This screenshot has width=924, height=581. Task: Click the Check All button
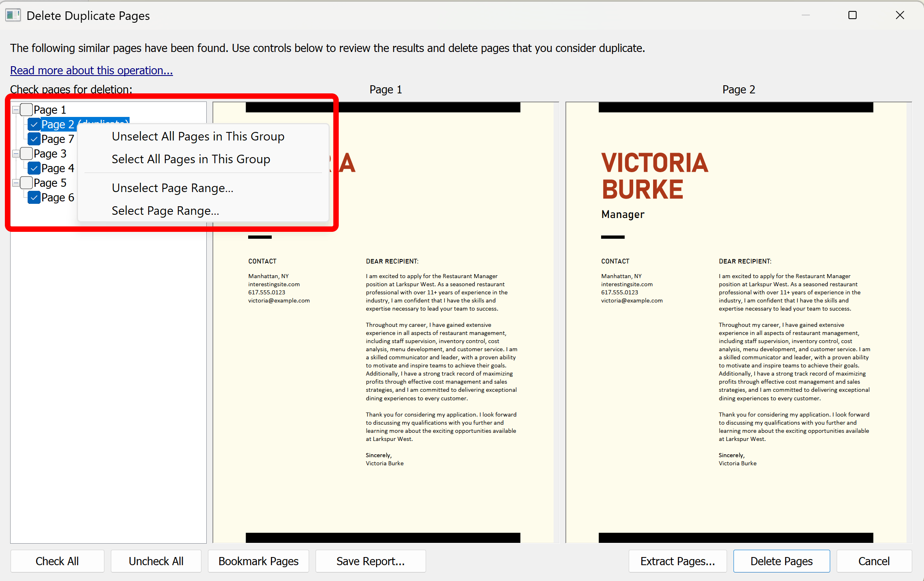pos(57,561)
